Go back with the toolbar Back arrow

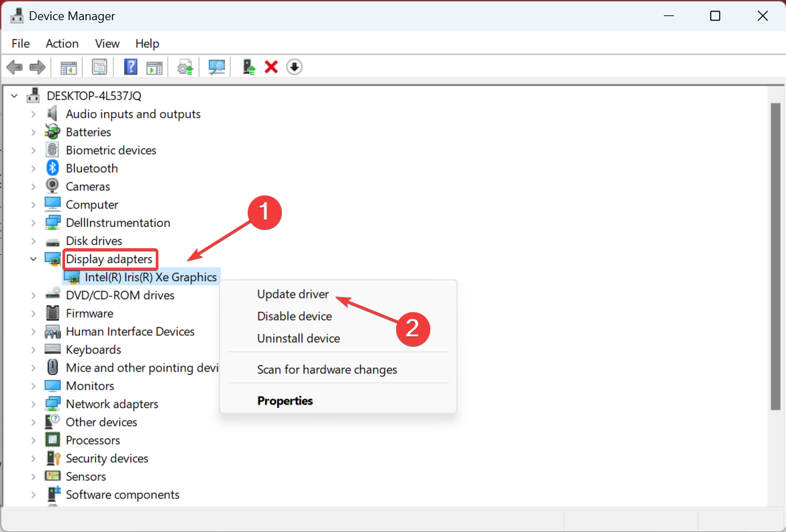tap(15, 67)
